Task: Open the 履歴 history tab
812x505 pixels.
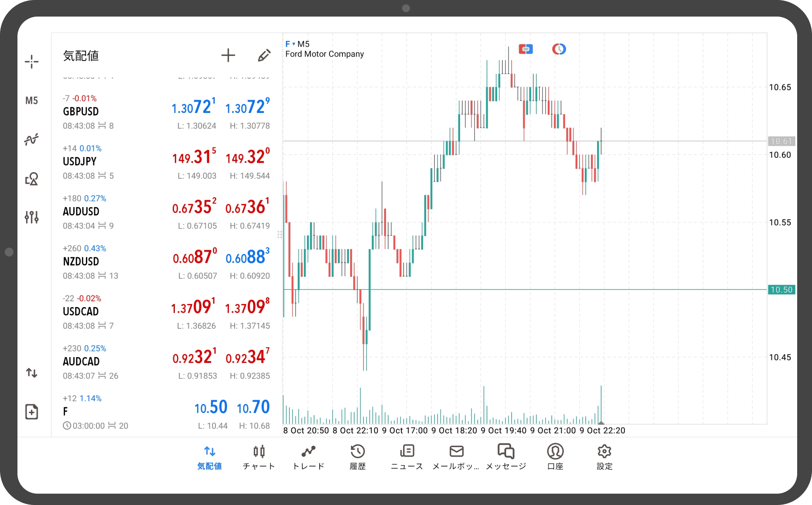Action: tap(358, 457)
